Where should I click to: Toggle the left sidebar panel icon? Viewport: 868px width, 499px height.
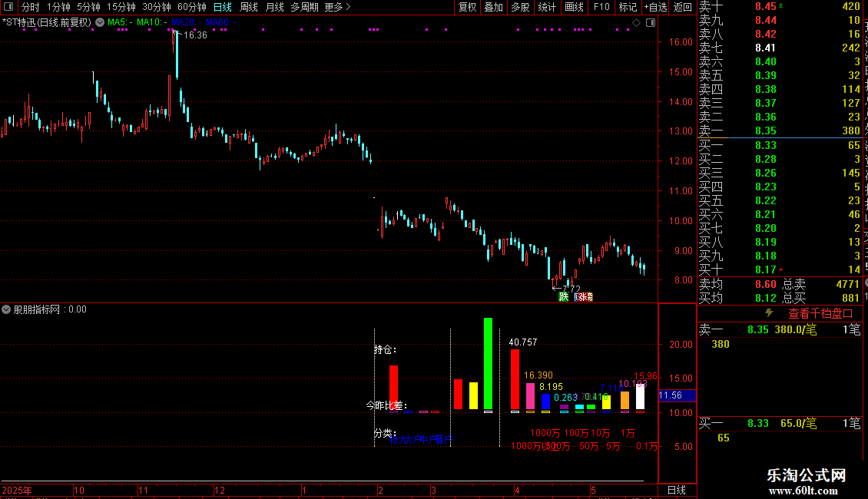click(8, 7)
